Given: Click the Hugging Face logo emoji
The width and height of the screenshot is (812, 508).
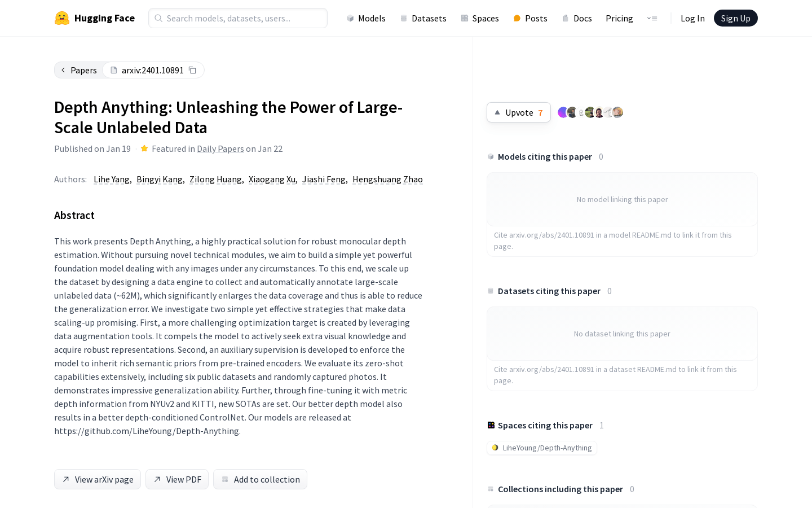Looking at the screenshot, I should (62, 18).
